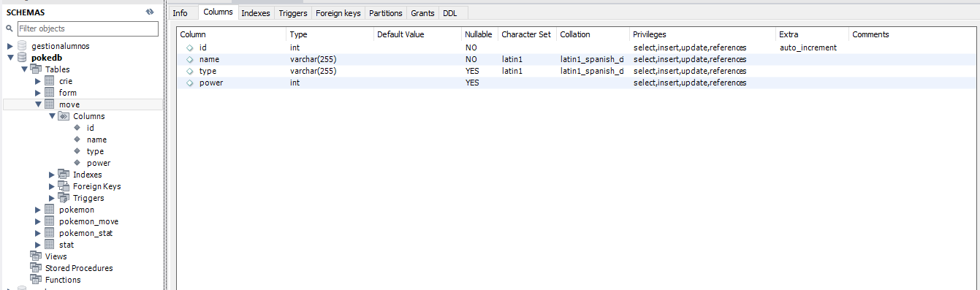The height and width of the screenshot is (290, 980).
Task: Click the Nullable column header
Action: pyautogui.click(x=480, y=34)
